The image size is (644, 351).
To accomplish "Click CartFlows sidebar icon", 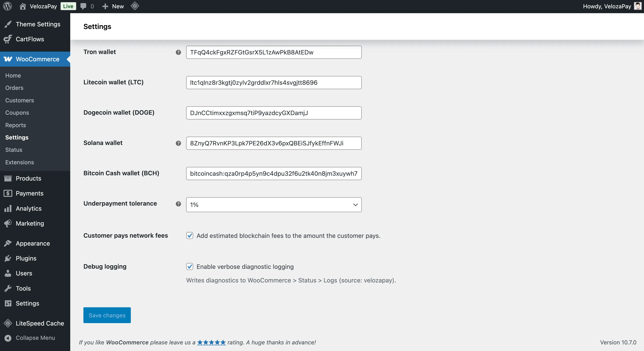I will [8, 39].
